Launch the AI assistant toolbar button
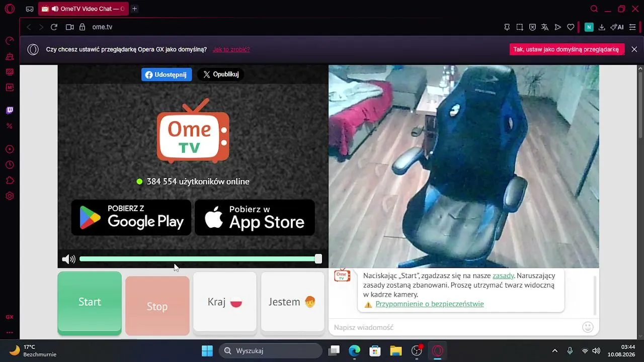Screen dimensions: 644x362 [x=617, y=27]
